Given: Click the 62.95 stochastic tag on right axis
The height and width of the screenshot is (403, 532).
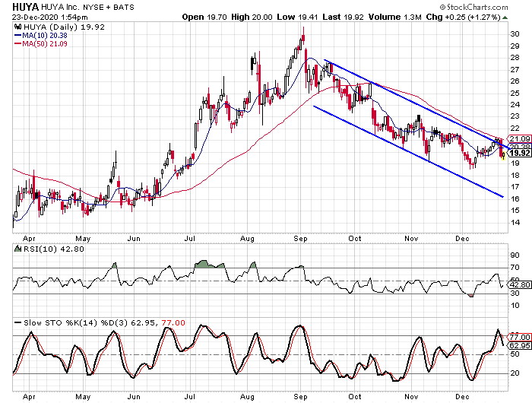Looking at the screenshot, I should [519, 346].
